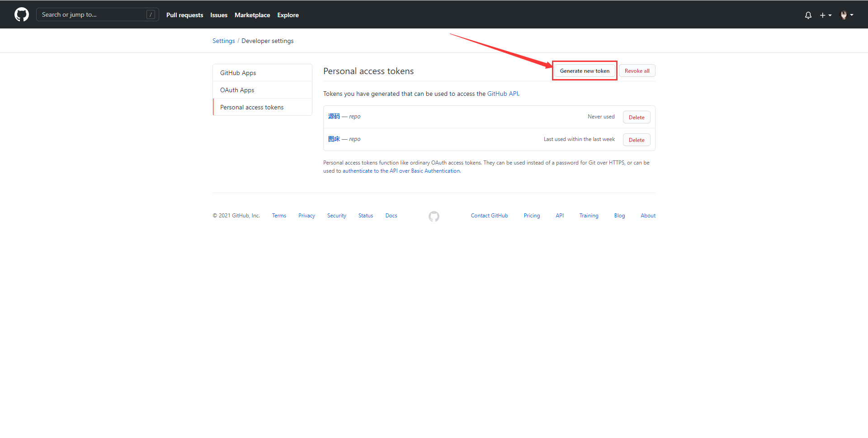Click the Personal access tokens heading
Image resolution: width=868 pixels, height=438 pixels.
pos(368,71)
